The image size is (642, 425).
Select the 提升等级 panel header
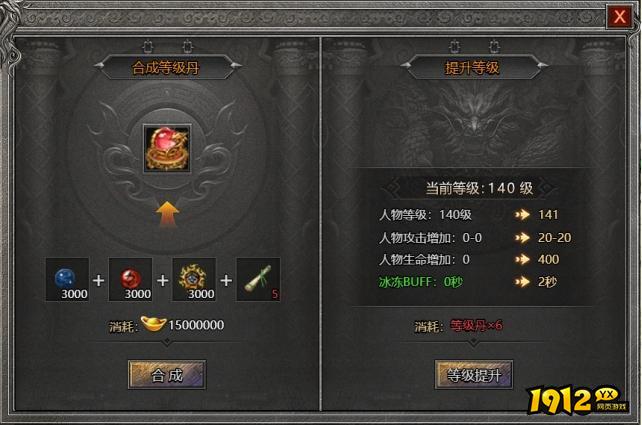coord(472,68)
